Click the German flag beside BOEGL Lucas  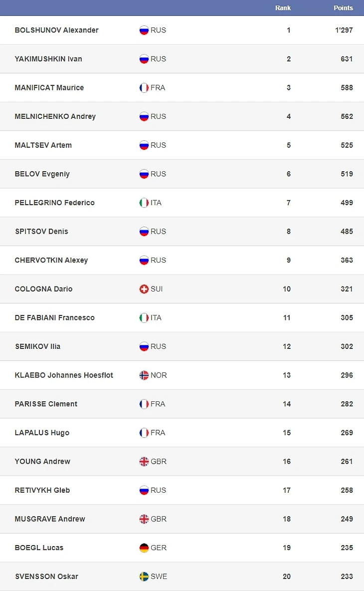pos(144,548)
